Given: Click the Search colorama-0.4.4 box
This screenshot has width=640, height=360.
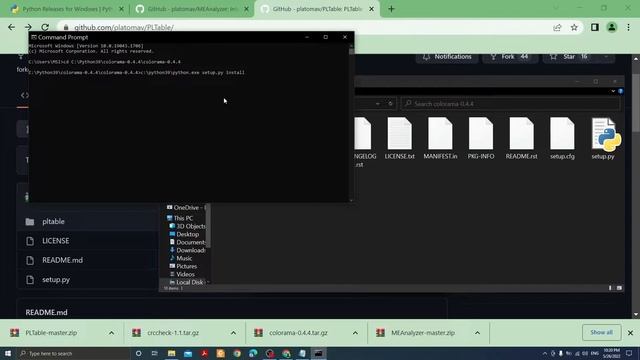Looking at the screenshot, I should coord(510,104).
